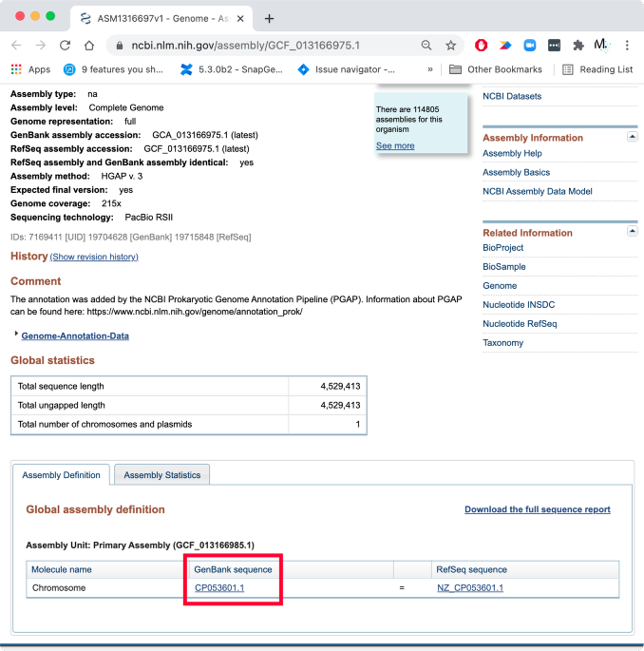644x651 pixels.
Task: Expand the Genome-Annotation-Data disclosure triangle
Action: [x=16, y=334]
